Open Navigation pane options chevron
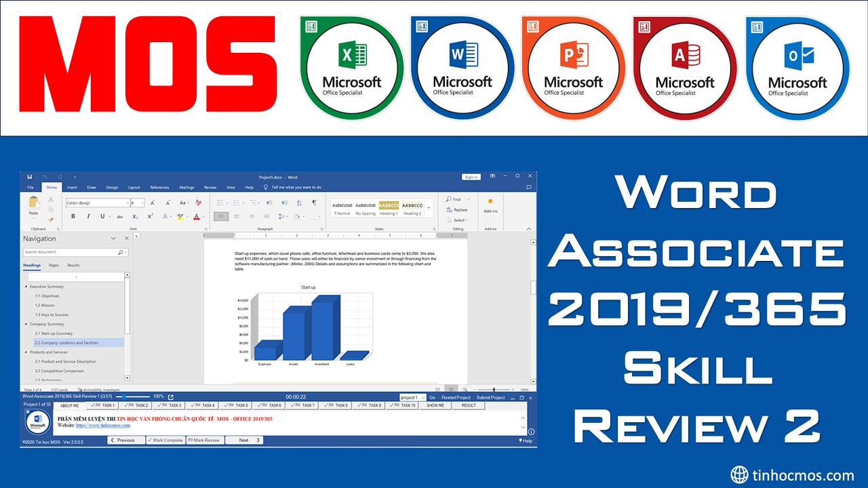This screenshot has width=868, height=488. [x=114, y=239]
